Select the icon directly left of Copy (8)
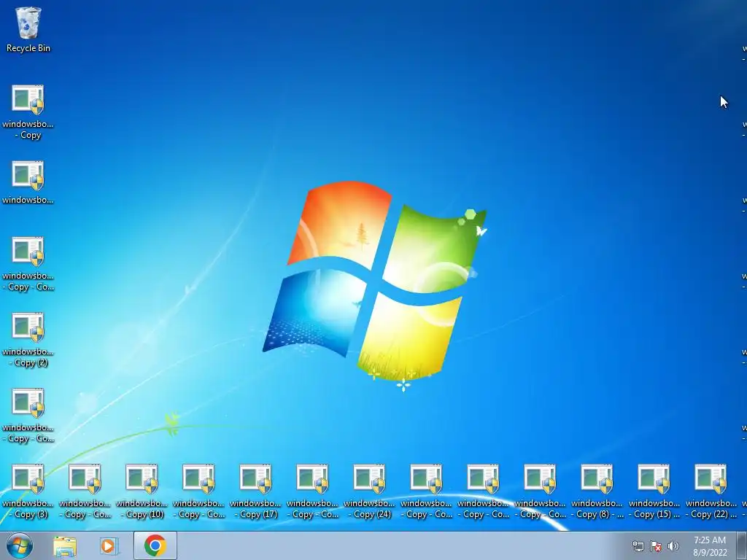 click(540, 491)
